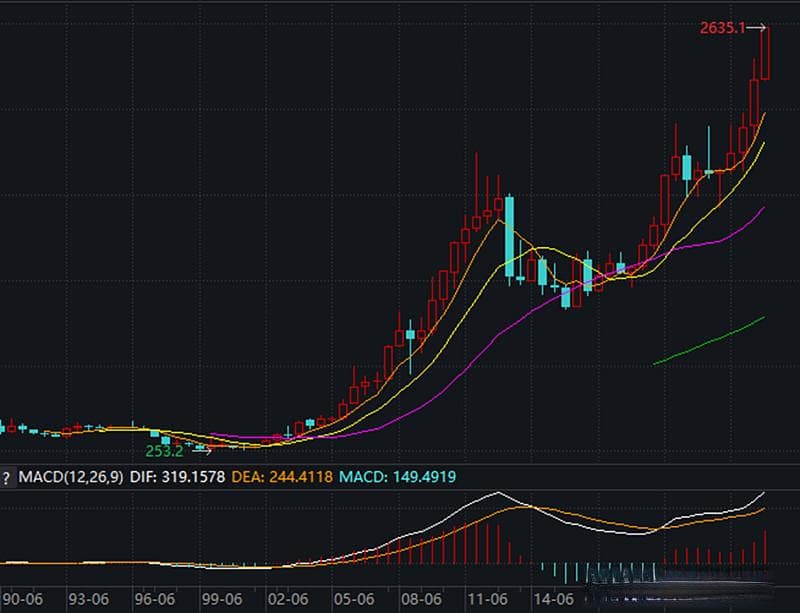
Task: Select the MACD(12,26,9) indicator label
Action: click(71, 477)
